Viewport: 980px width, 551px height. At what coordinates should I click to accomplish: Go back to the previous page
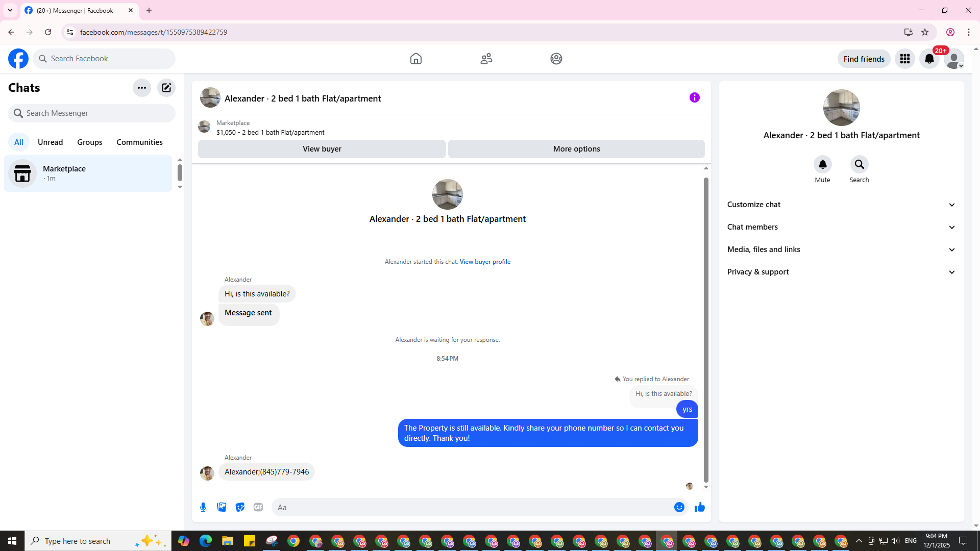click(x=11, y=32)
